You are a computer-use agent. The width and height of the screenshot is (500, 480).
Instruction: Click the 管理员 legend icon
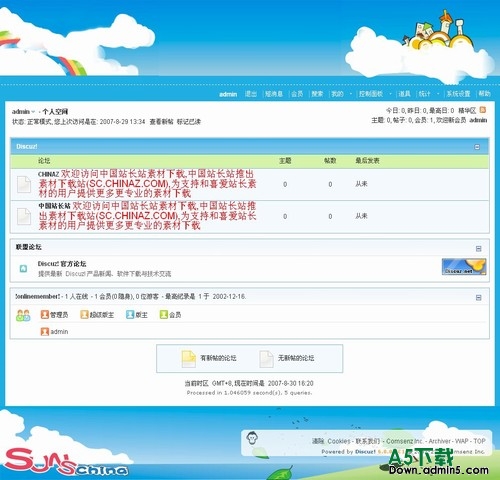click(x=45, y=314)
